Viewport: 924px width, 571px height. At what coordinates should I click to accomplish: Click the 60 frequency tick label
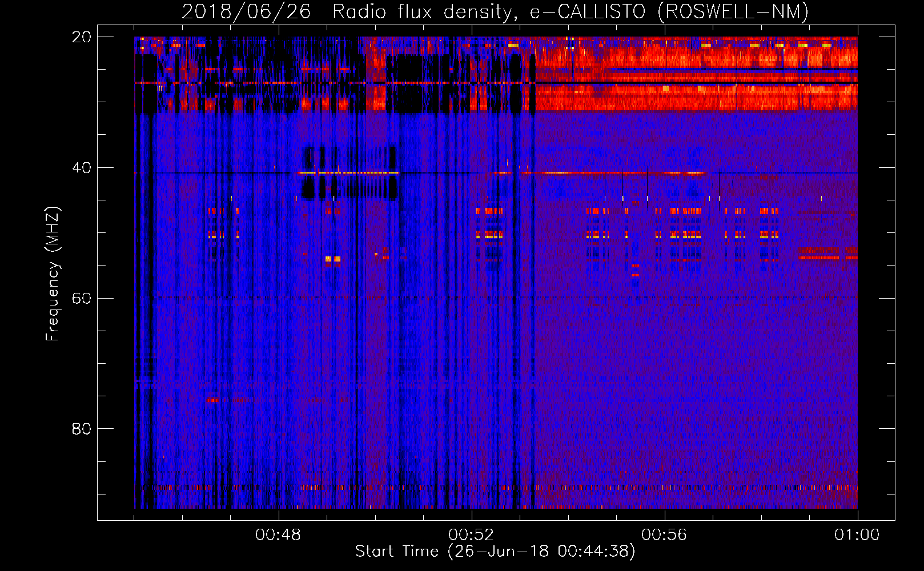pos(82,299)
